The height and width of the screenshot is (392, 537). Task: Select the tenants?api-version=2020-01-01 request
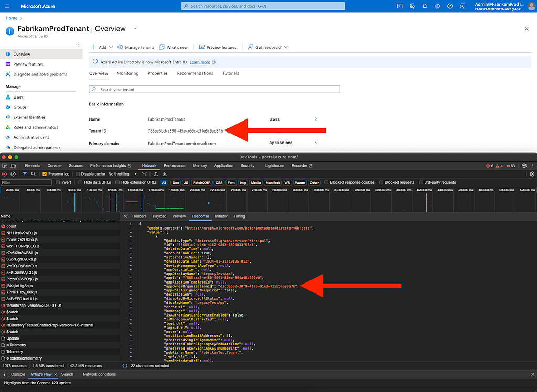(x=60, y=306)
